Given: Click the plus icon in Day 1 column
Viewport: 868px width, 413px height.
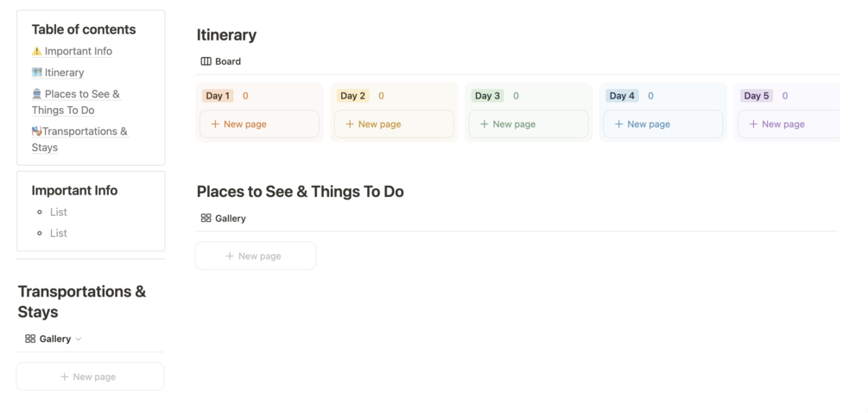Looking at the screenshot, I should (x=215, y=124).
